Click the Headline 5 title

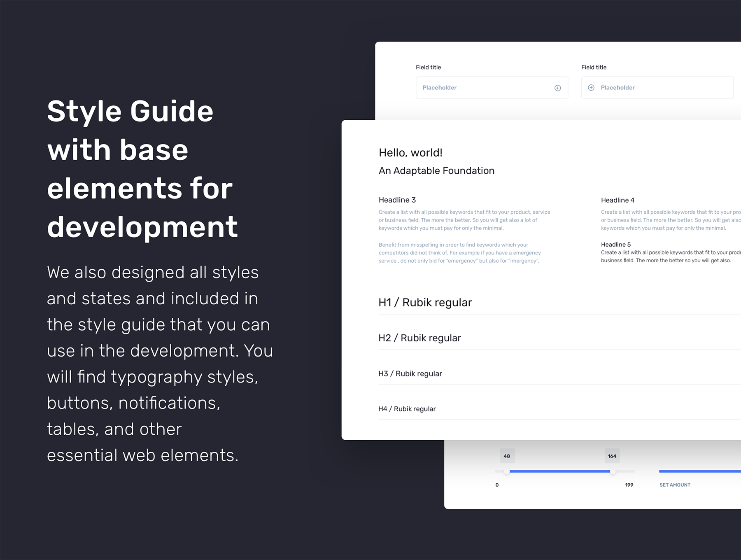[615, 245]
